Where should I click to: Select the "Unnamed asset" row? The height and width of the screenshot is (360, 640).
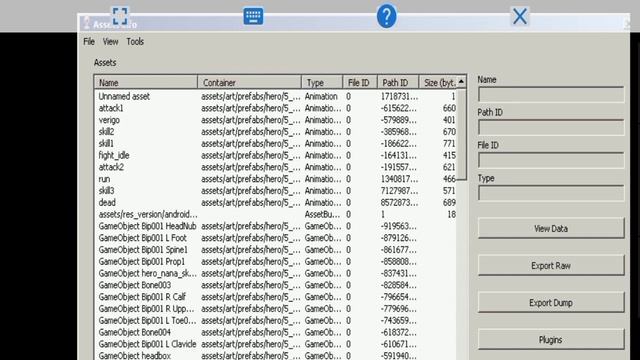click(x=276, y=96)
